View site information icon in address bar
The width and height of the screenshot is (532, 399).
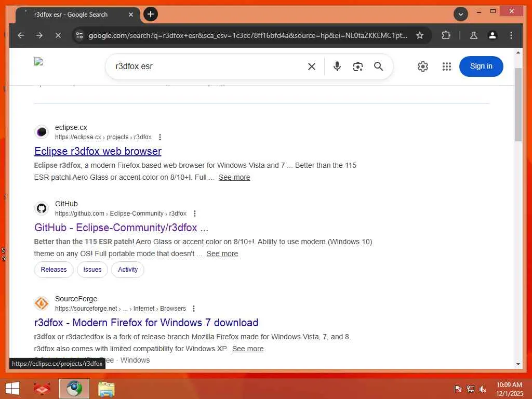pyautogui.click(x=79, y=35)
